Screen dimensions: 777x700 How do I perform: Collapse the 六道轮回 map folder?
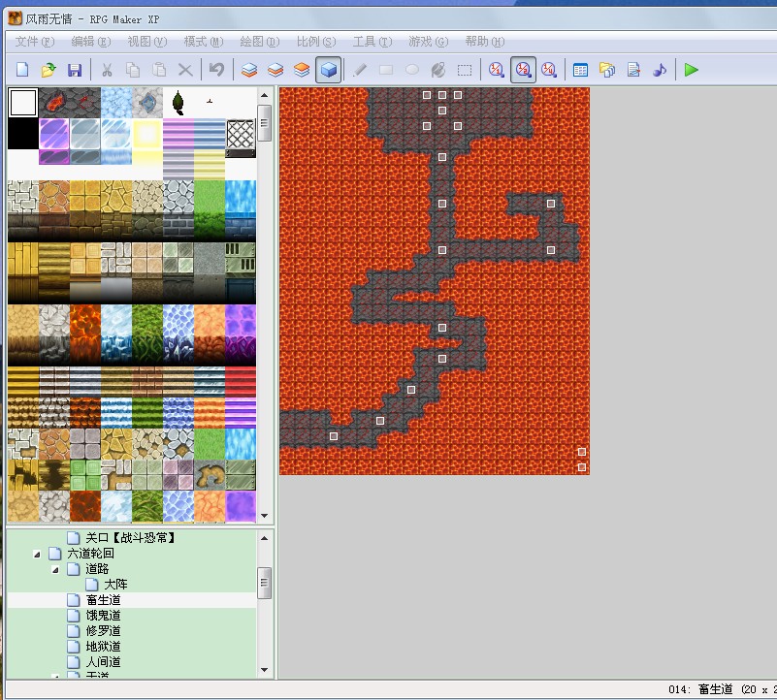click(x=37, y=554)
